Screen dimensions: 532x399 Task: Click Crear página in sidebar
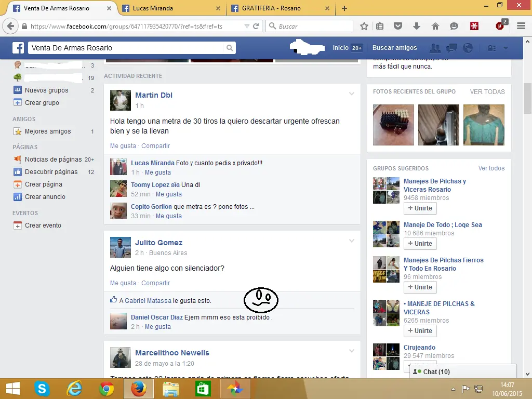point(44,184)
